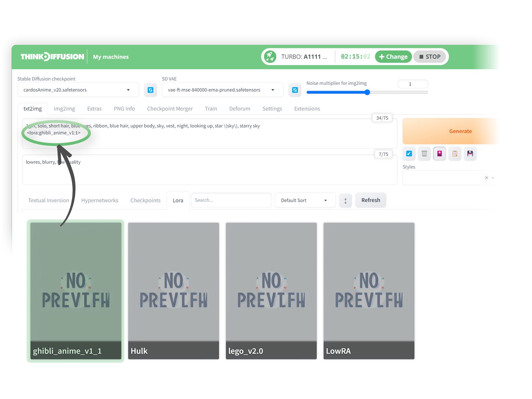The height and width of the screenshot is (399, 532).
Task: Click the ThinkDiffusion logo
Action: click(52, 57)
